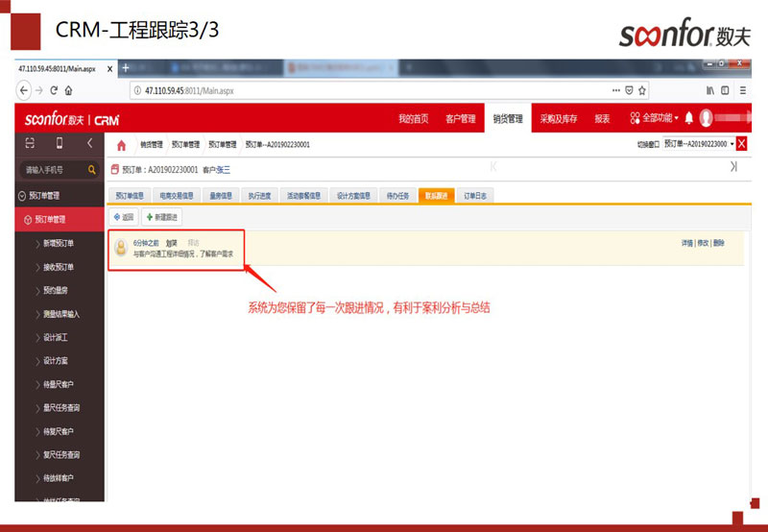Click the home icon in the breadcrumb bar
This screenshot has width=768, height=532.
(121, 145)
